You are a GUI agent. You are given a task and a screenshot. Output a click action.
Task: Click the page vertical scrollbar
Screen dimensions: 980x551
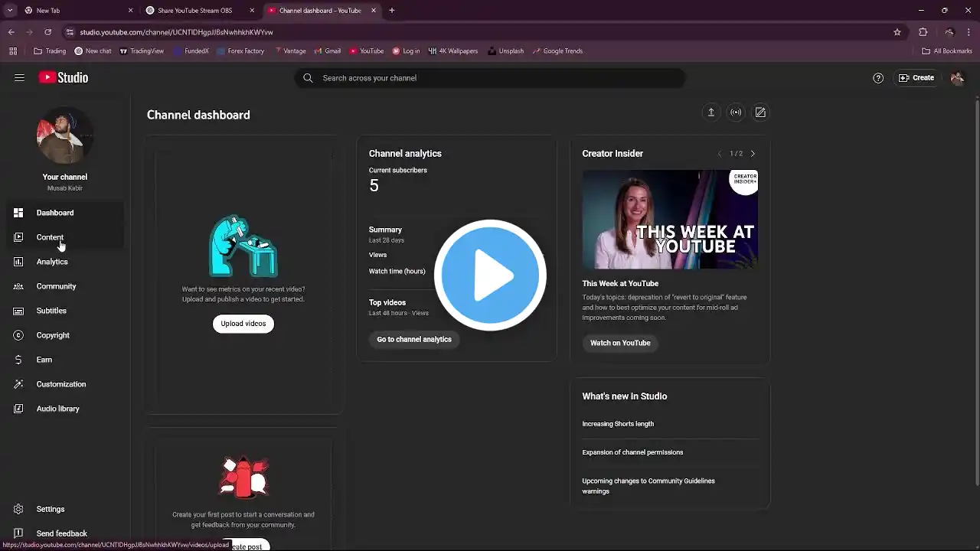click(x=976, y=291)
